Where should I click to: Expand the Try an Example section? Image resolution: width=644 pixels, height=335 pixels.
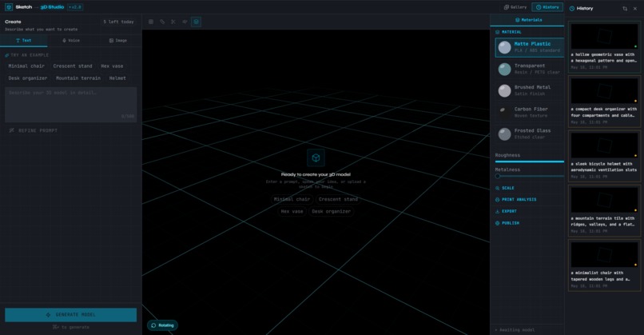coord(26,55)
